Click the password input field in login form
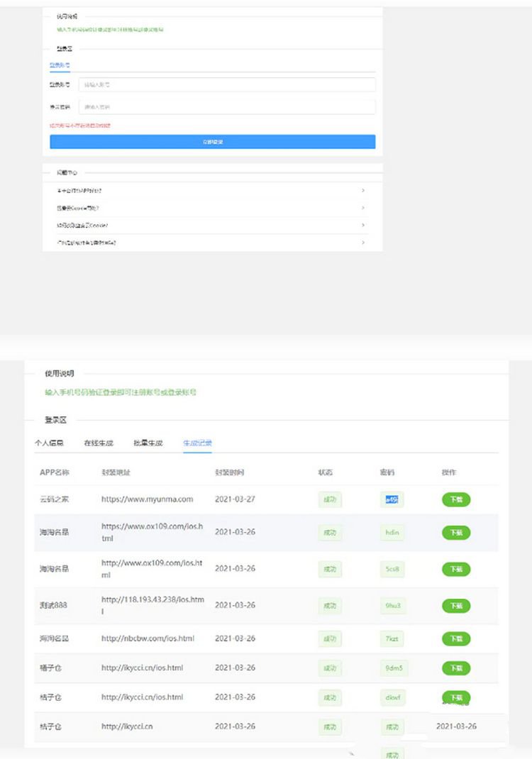532x759 pixels. coord(226,107)
